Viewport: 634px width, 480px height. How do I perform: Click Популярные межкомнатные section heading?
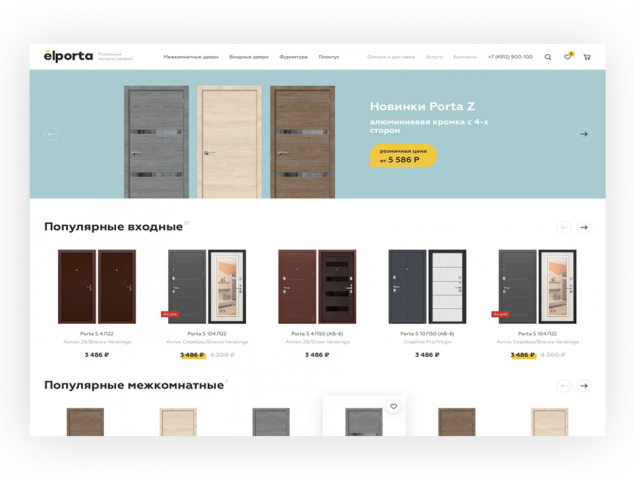coord(134,385)
